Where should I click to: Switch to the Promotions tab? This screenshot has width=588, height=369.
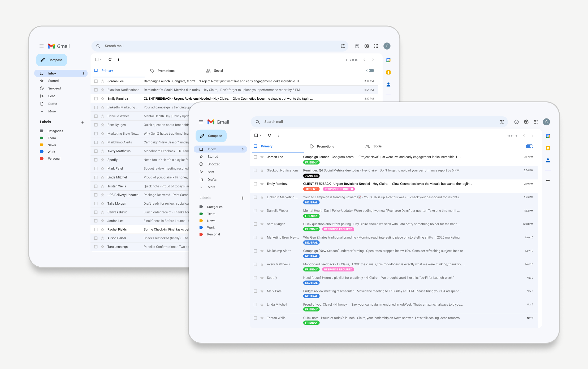(325, 146)
